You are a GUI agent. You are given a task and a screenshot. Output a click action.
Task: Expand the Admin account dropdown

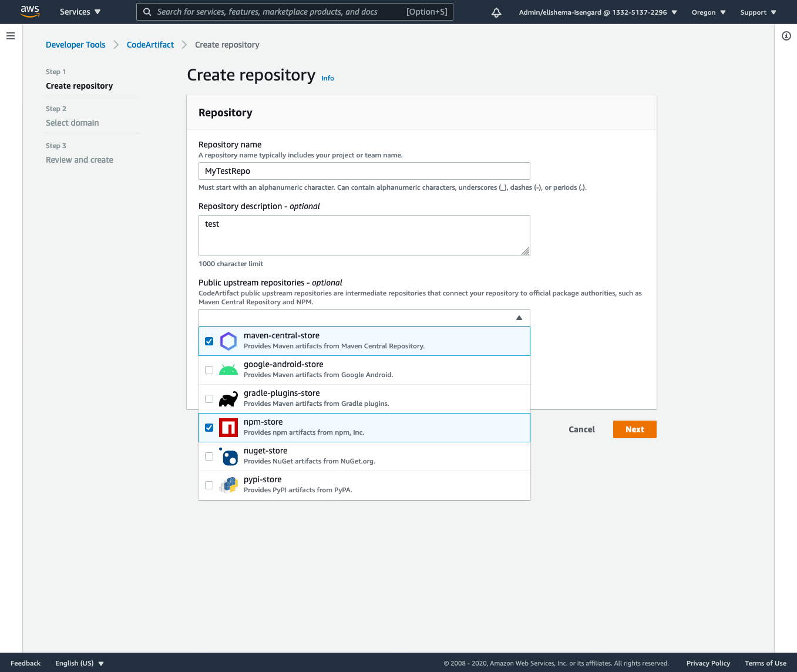(598, 12)
